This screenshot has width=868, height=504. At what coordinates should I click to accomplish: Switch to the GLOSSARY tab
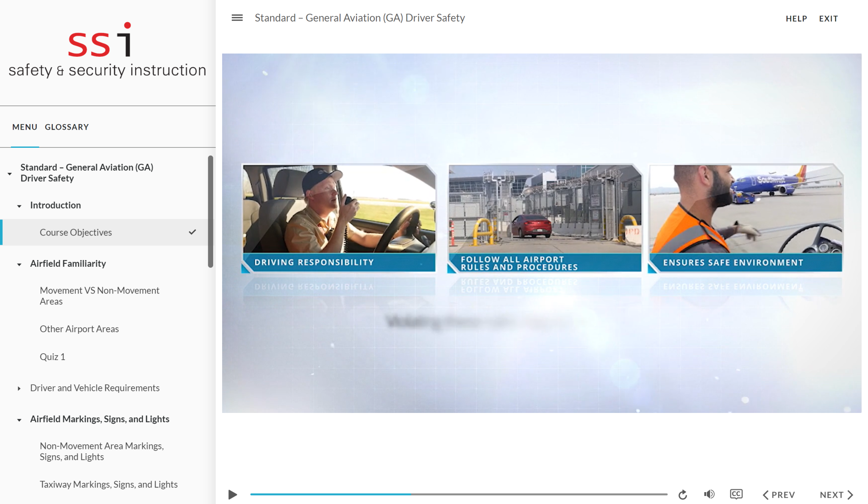click(67, 127)
